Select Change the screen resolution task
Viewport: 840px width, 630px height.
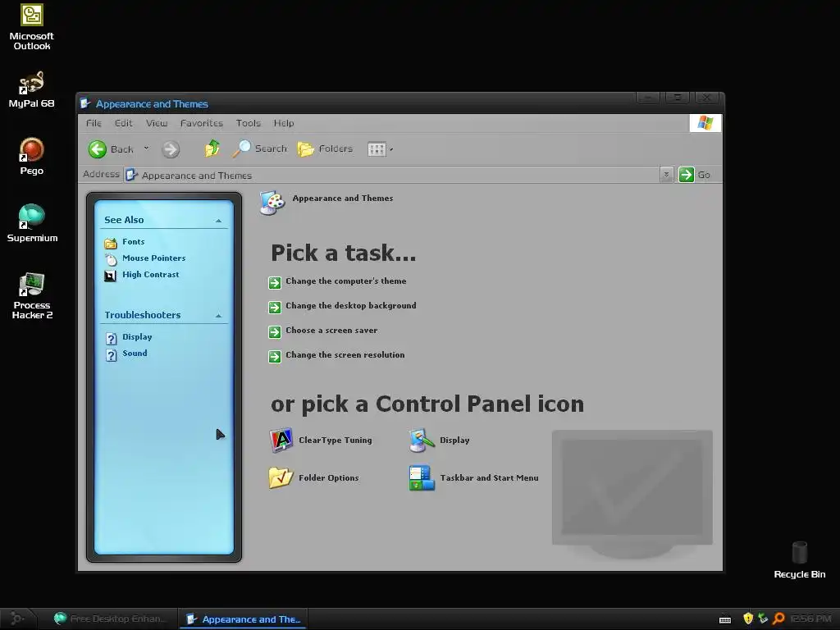click(345, 354)
